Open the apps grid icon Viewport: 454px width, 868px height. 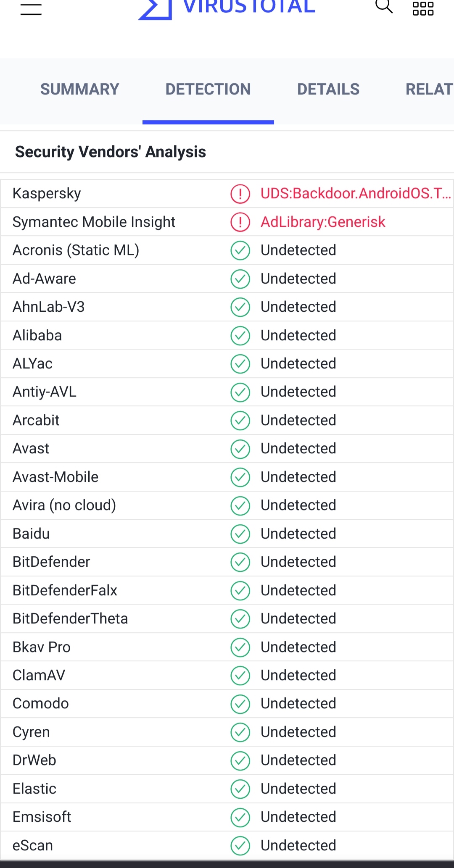tap(423, 8)
